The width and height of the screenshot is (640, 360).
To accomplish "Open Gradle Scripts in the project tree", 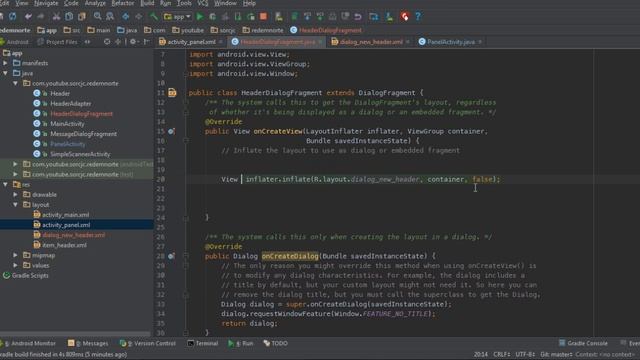I will 30,276.
